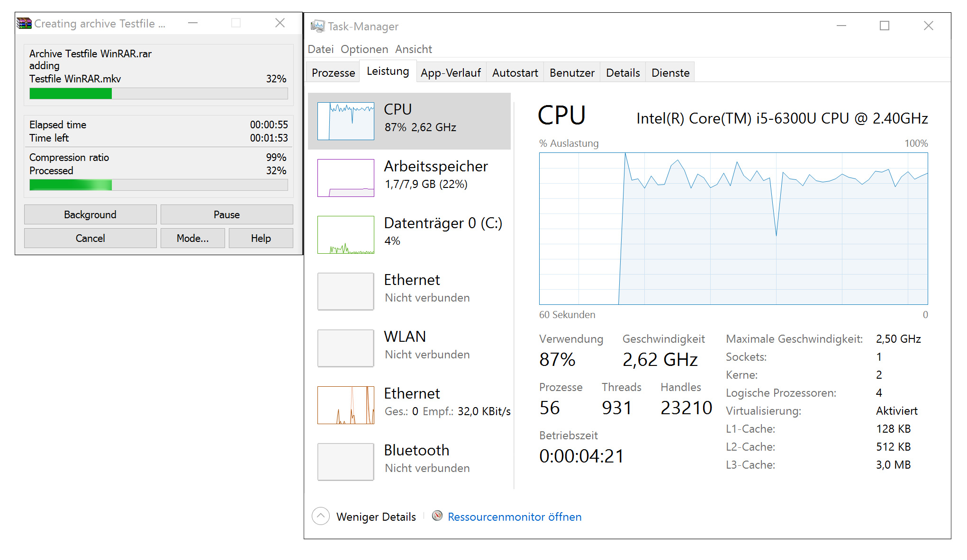Click the Betriebszeit value 0:00:04:21

(x=582, y=456)
